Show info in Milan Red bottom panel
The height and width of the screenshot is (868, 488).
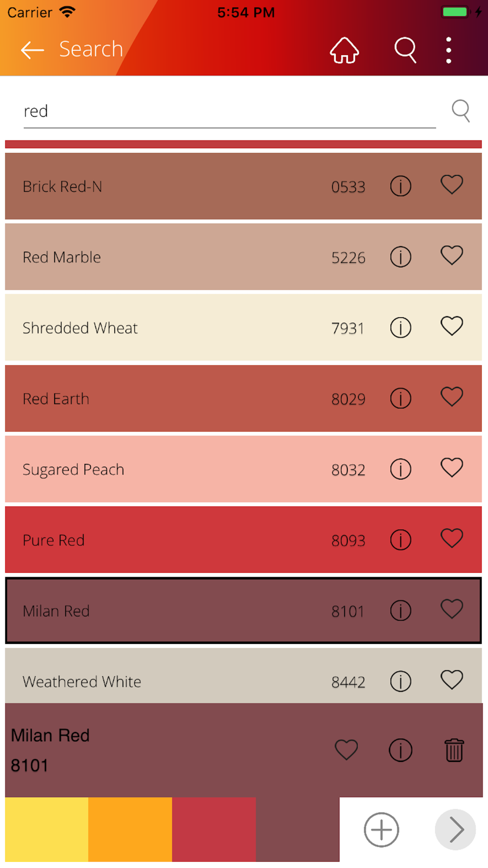(x=401, y=750)
